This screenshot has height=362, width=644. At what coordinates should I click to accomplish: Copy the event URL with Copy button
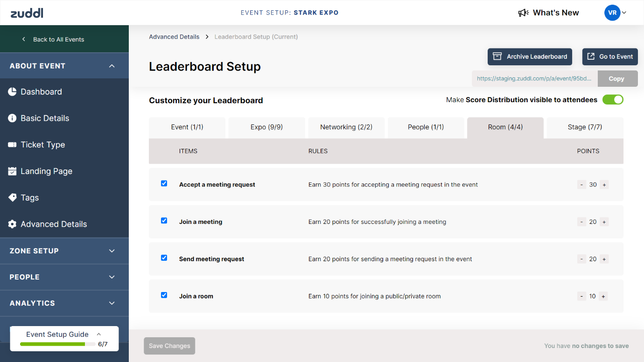(617, 79)
